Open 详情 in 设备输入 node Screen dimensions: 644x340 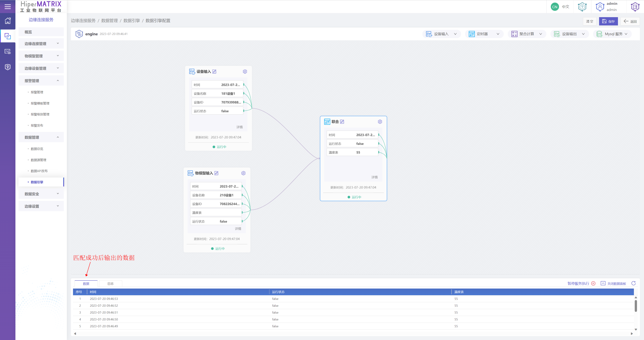tap(239, 127)
